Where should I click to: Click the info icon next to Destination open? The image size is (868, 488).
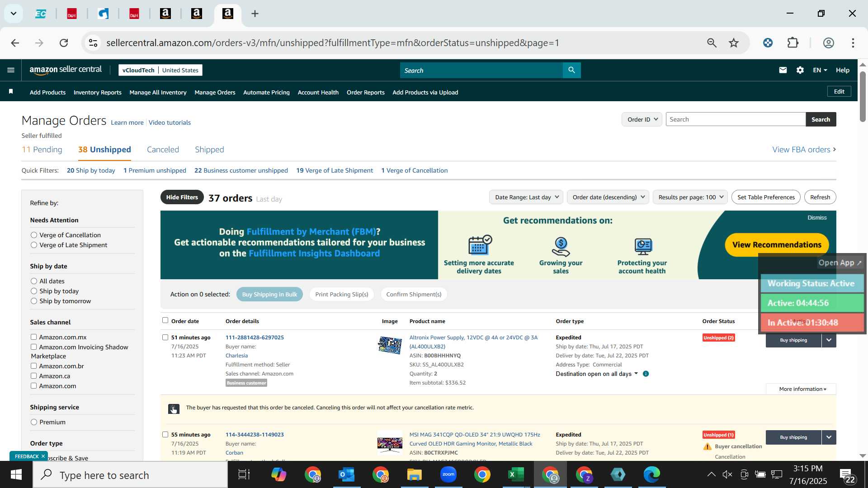point(646,374)
